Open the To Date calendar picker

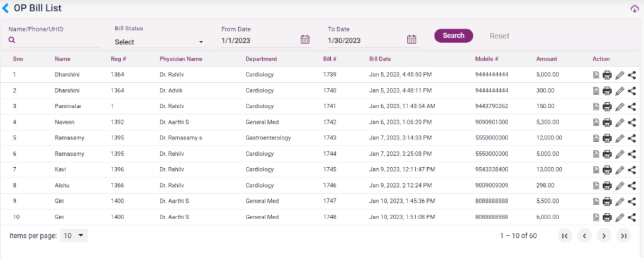412,40
